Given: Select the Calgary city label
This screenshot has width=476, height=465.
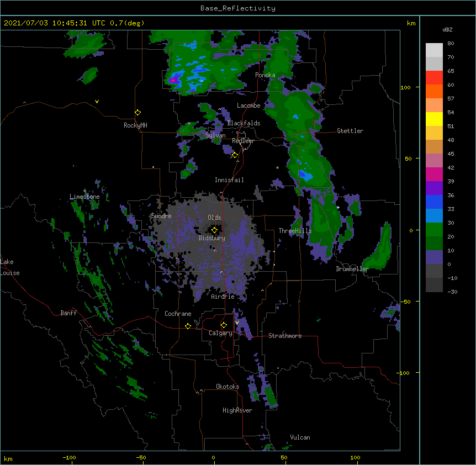Looking at the screenshot, I should [x=220, y=333].
